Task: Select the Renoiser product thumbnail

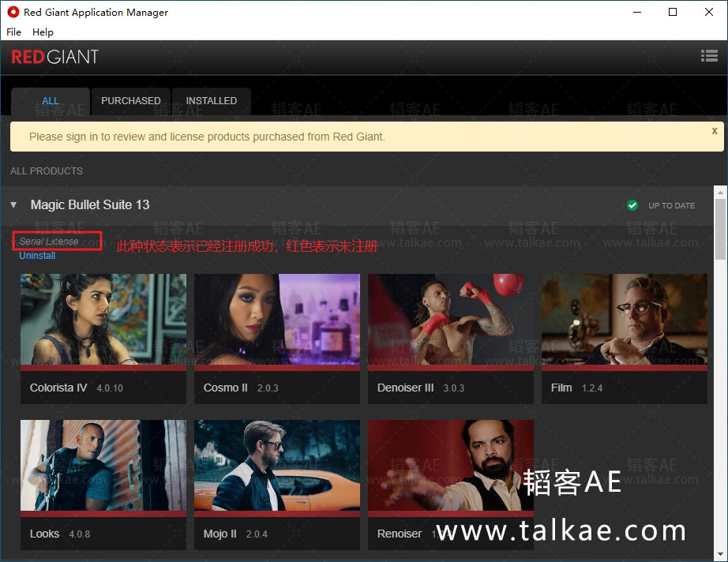Action: pos(450,466)
